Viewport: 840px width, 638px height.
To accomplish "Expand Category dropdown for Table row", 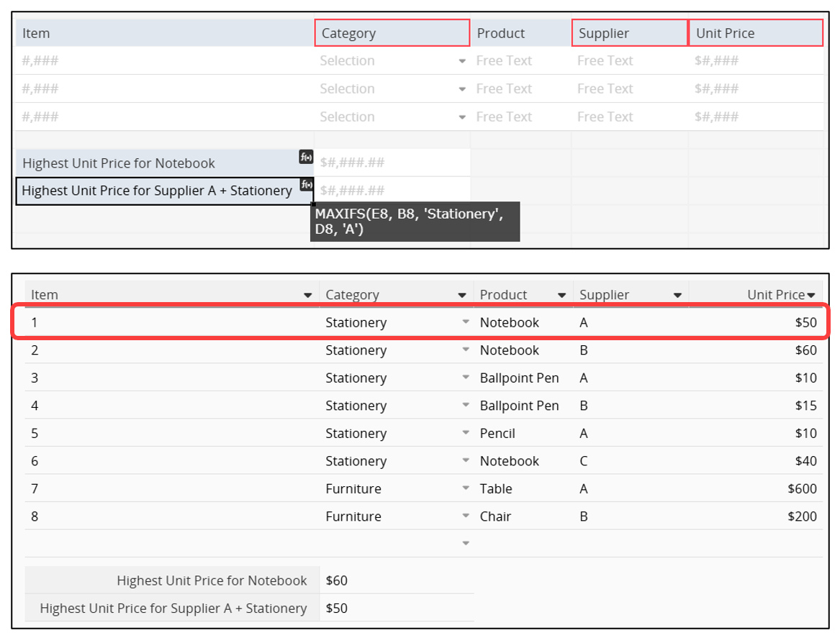I will [466, 489].
